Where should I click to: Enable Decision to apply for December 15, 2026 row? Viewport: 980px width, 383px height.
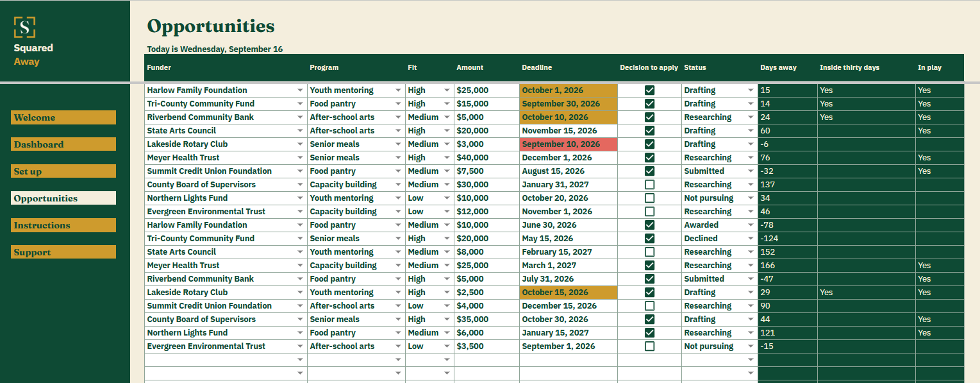point(649,306)
